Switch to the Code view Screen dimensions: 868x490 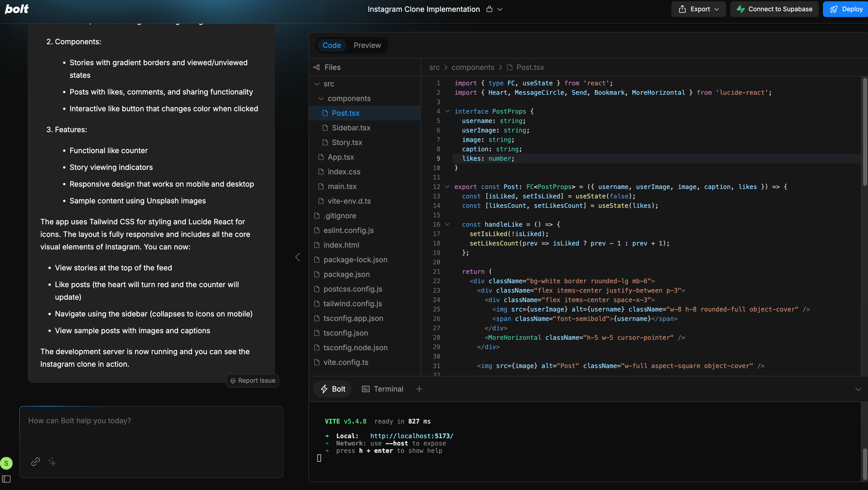pyautogui.click(x=331, y=45)
